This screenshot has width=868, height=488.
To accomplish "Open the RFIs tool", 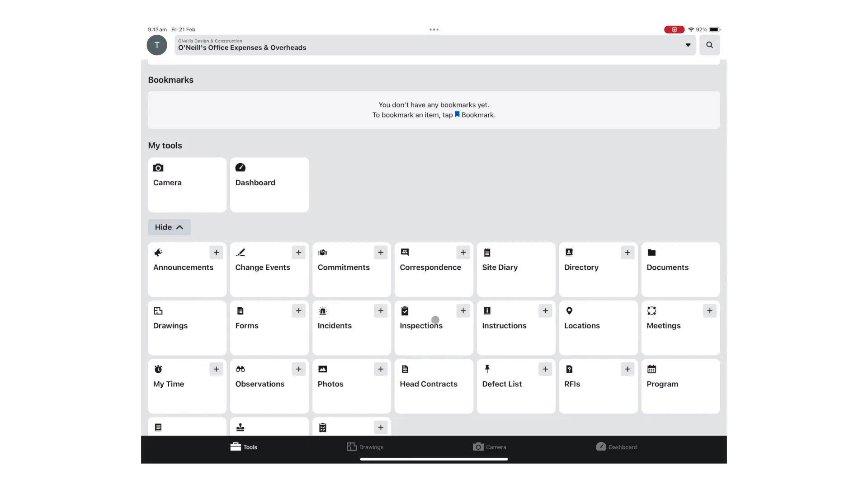I will (x=598, y=386).
